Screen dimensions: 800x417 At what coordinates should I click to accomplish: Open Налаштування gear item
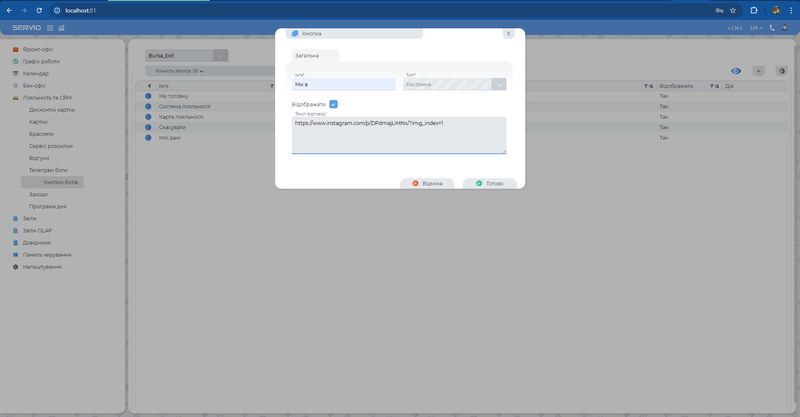point(43,267)
